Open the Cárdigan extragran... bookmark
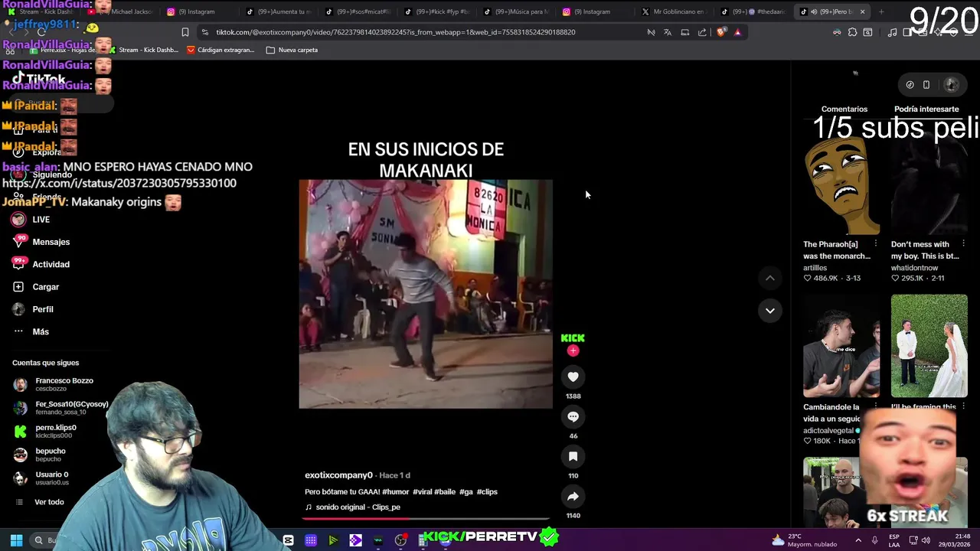Image resolution: width=980 pixels, height=551 pixels. (x=220, y=50)
